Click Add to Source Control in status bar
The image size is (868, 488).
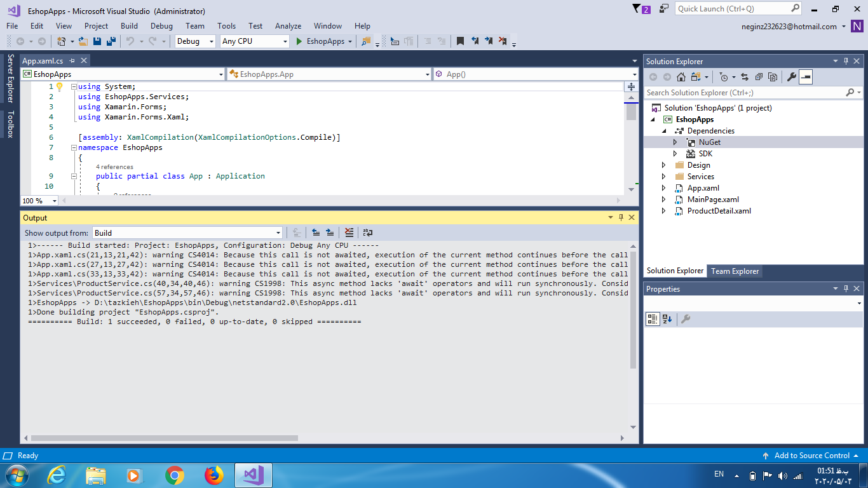[811, 456]
